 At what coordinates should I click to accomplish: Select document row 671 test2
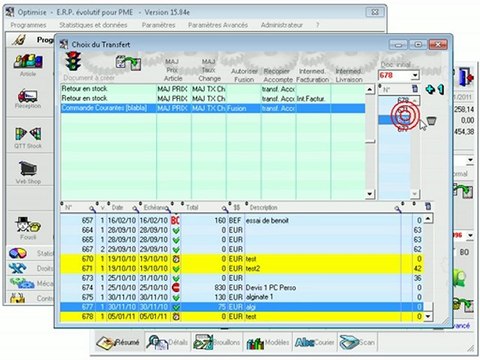242,268
